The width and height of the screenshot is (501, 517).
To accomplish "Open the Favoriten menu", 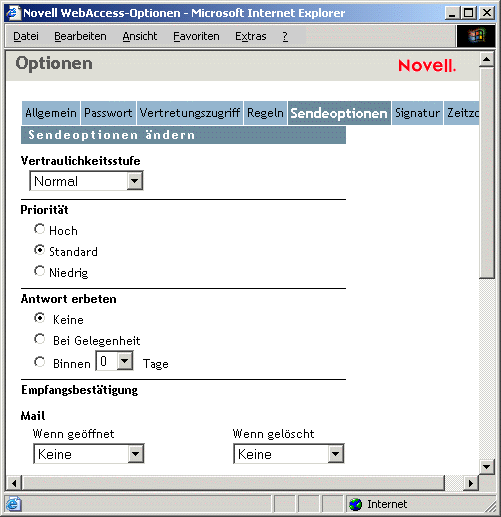I will click(196, 36).
